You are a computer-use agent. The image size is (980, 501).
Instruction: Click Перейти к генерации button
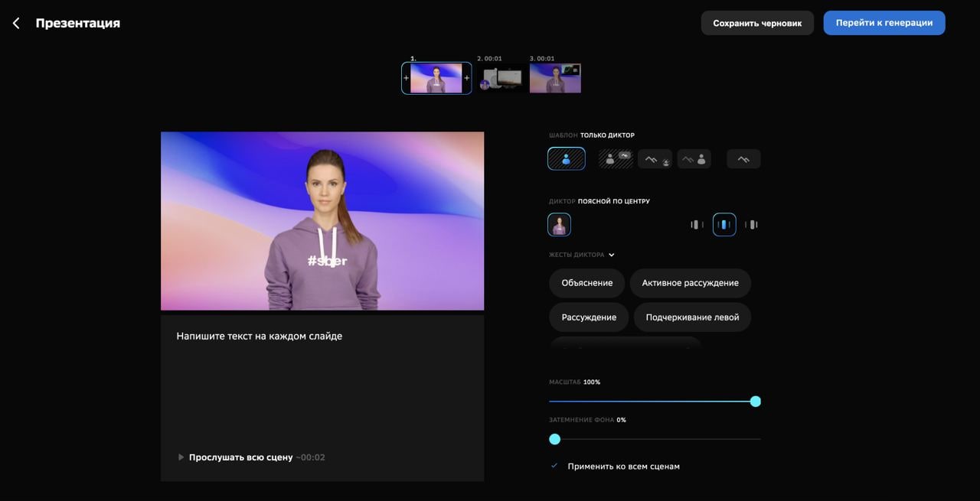click(884, 23)
